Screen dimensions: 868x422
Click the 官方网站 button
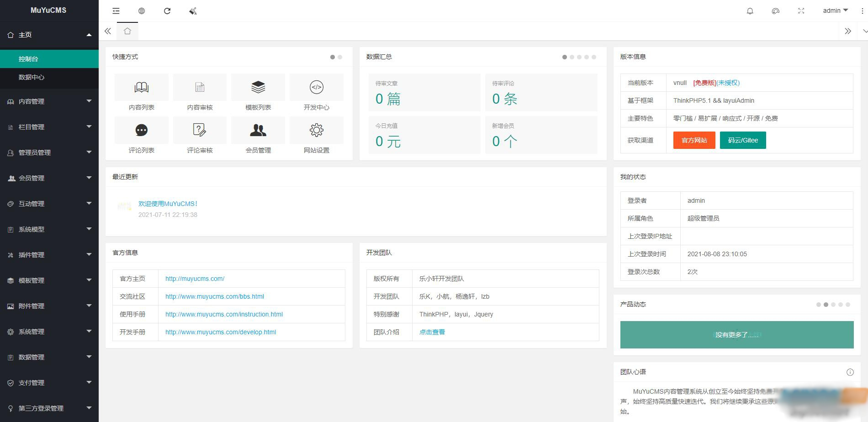[x=693, y=140]
